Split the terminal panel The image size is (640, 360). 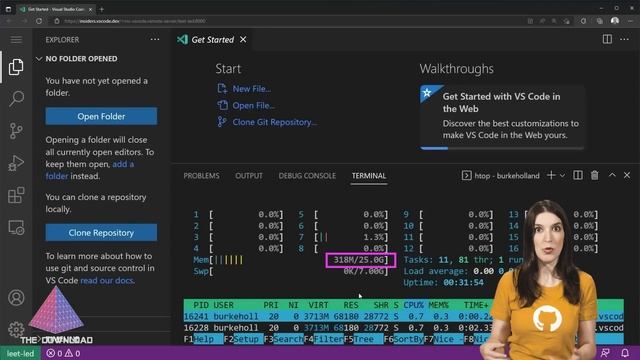[x=578, y=175]
